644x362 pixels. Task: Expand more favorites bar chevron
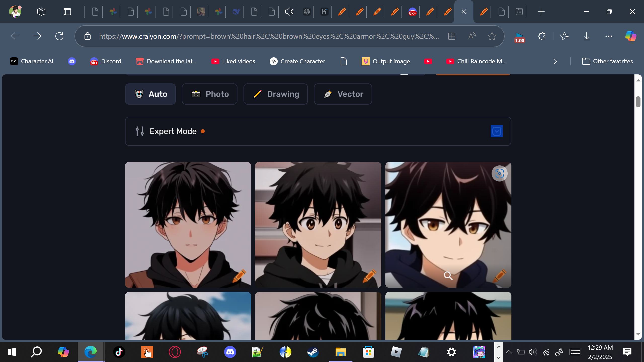click(555, 61)
